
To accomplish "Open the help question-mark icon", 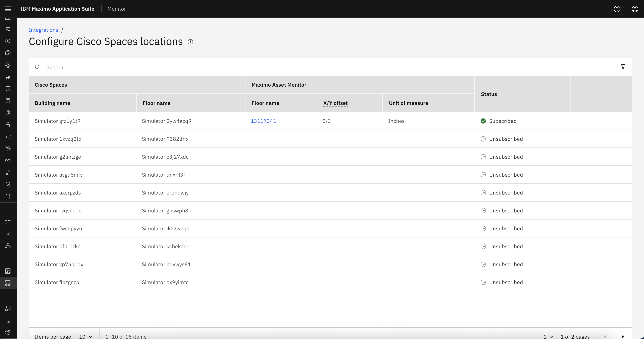I will [617, 9].
